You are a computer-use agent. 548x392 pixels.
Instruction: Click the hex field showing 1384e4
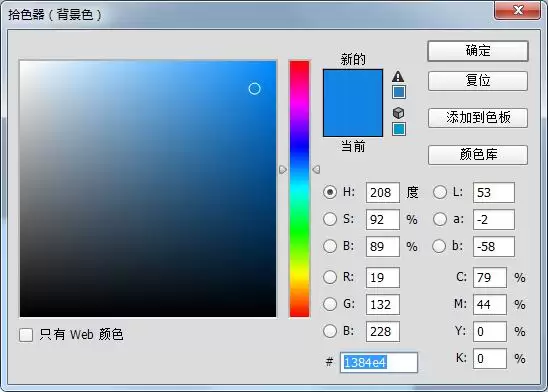(x=379, y=362)
